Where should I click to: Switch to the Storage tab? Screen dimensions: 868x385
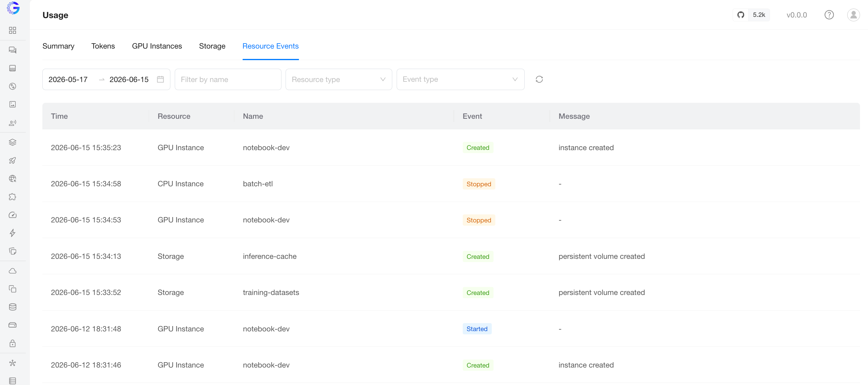[212, 46]
